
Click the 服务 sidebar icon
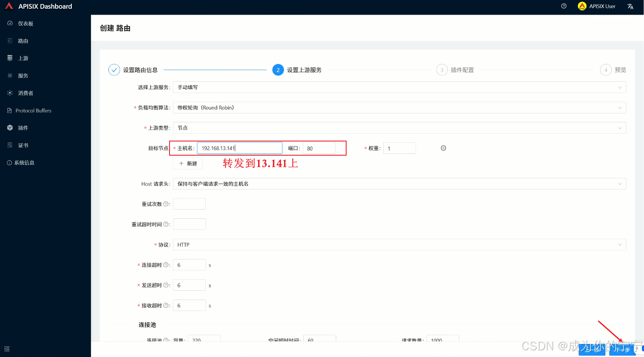pyautogui.click(x=10, y=76)
